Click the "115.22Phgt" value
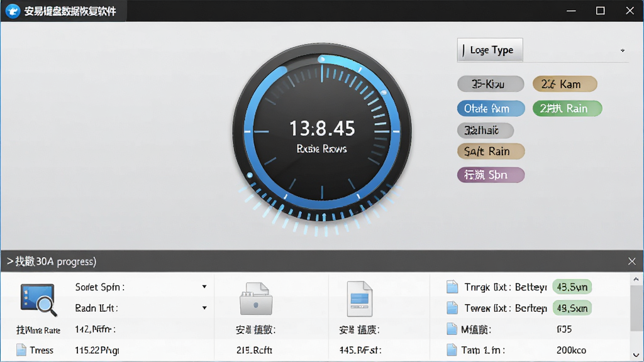This screenshot has width=644, height=362. [97, 350]
